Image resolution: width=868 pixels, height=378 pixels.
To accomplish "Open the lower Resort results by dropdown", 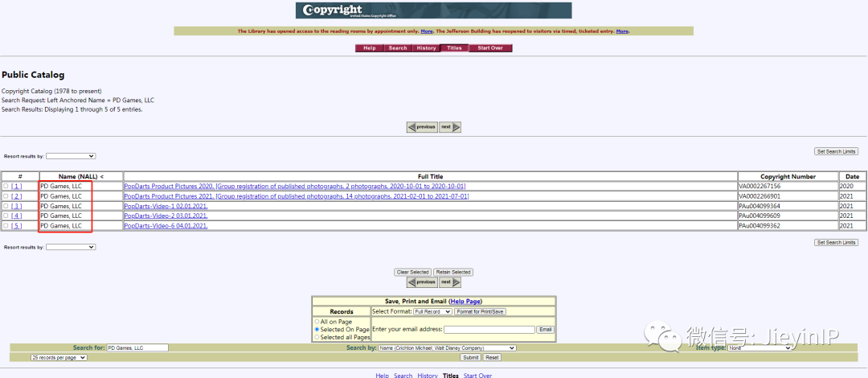I will (x=71, y=247).
